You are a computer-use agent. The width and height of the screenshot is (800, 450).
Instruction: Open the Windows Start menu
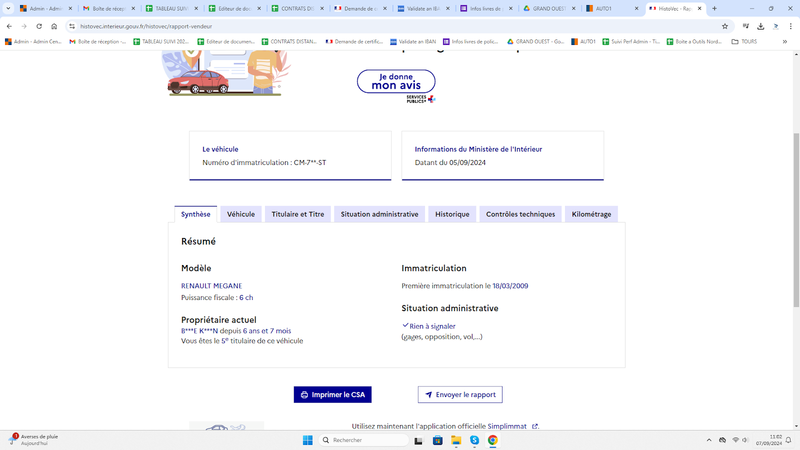pyautogui.click(x=308, y=440)
